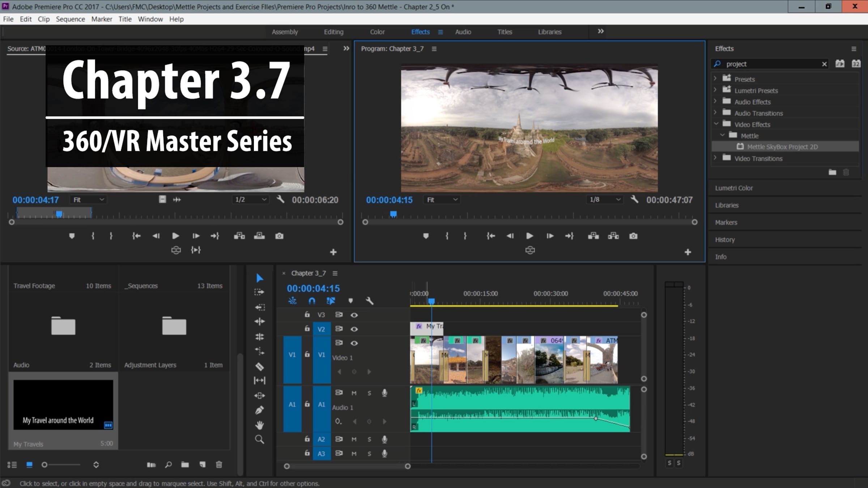
Task: Open the Marker menu
Action: pos(102,19)
